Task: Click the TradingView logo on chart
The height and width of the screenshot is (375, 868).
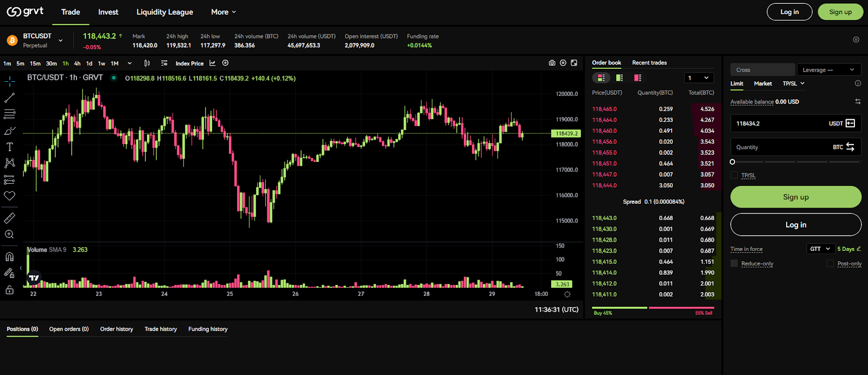Action: [34, 277]
